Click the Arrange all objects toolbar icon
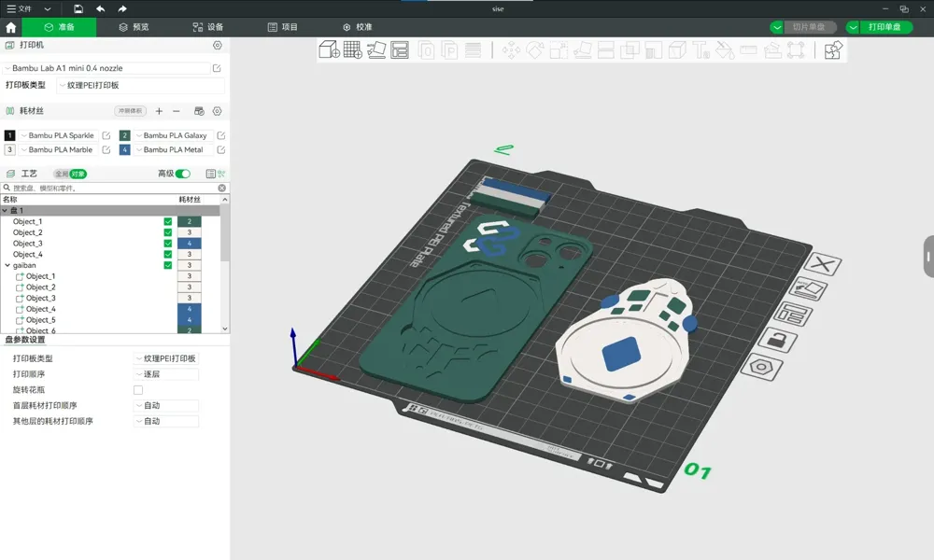934x560 pixels. pyautogui.click(x=400, y=49)
